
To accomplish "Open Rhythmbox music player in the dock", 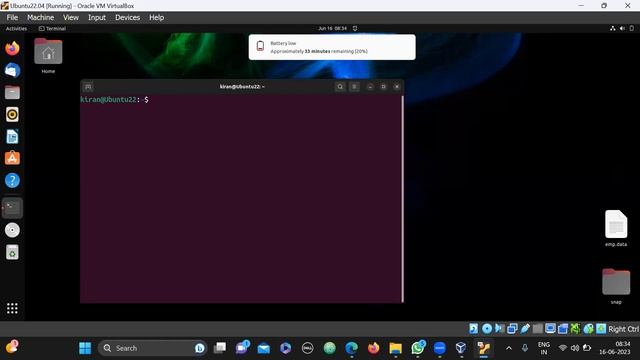I will (x=12, y=115).
